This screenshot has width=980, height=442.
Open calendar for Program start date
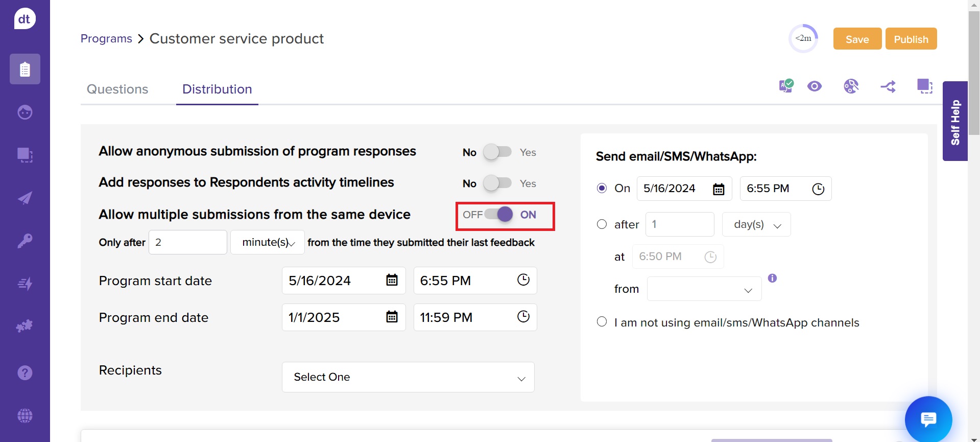coord(392,280)
